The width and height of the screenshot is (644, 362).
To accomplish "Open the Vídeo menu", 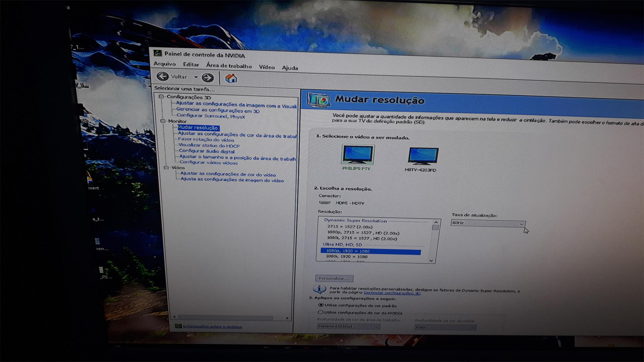I will click(x=267, y=67).
